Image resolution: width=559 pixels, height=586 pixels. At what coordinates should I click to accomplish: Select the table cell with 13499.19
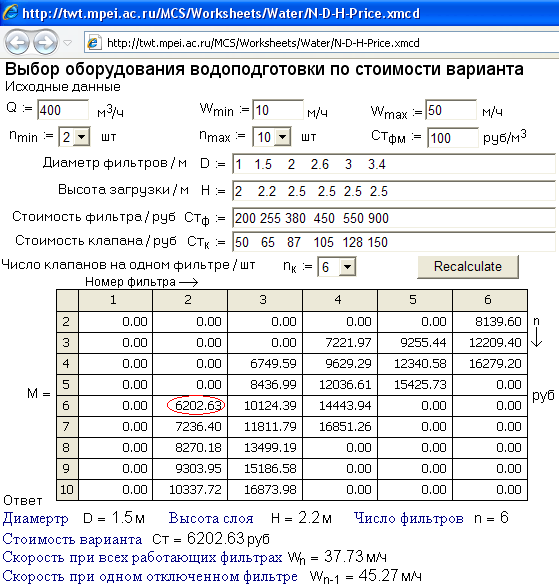pyautogui.click(x=265, y=447)
